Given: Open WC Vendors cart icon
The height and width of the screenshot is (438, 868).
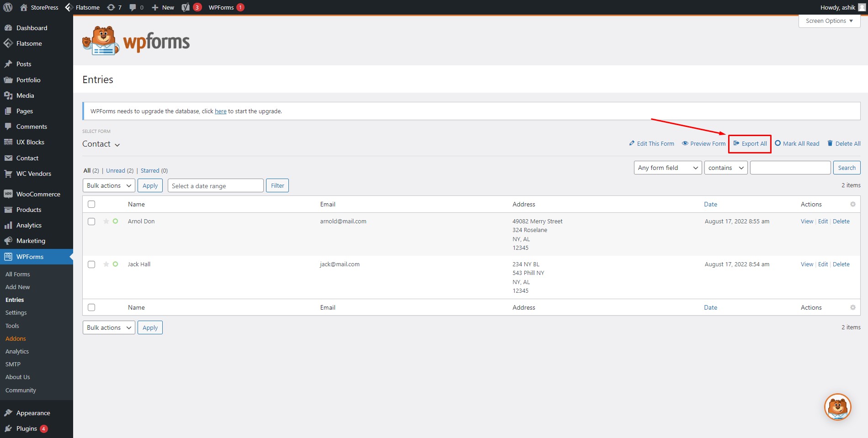Looking at the screenshot, I should pos(8,174).
